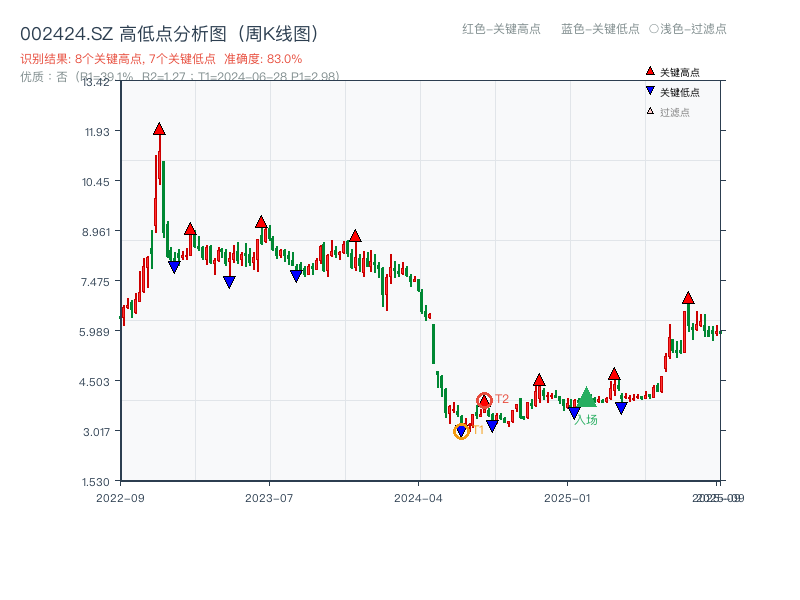The height and width of the screenshot is (600, 800).
Task: Click the chart title 002424.SZ 高低点分析图
Action: point(168,31)
